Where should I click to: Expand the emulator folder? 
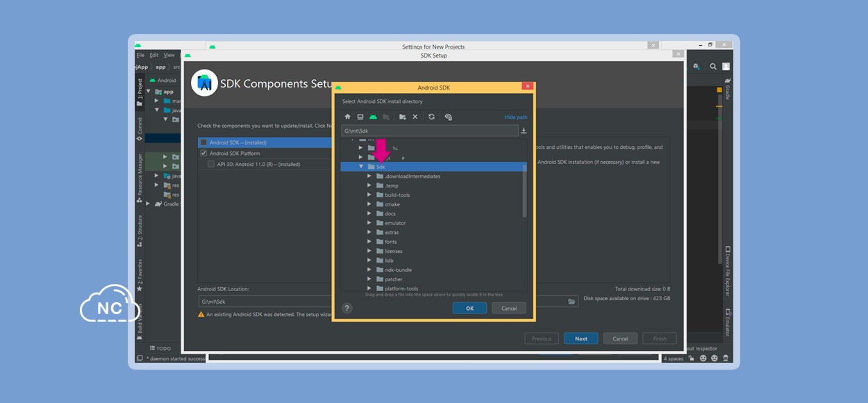point(369,223)
